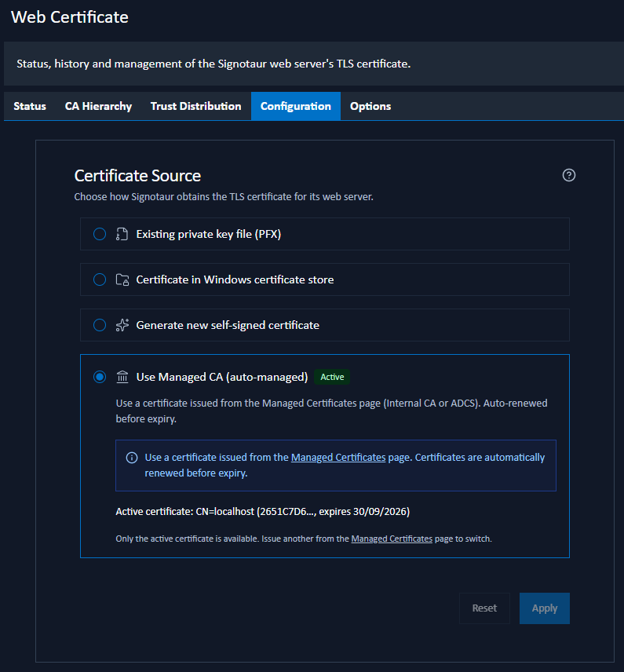The image size is (624, 672).
Task: Select Existing private key file radio button
Action: pos(100,234)
